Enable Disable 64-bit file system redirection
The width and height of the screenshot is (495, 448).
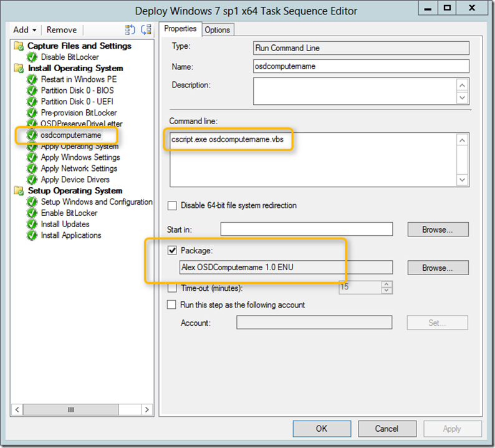coord(172,206)
